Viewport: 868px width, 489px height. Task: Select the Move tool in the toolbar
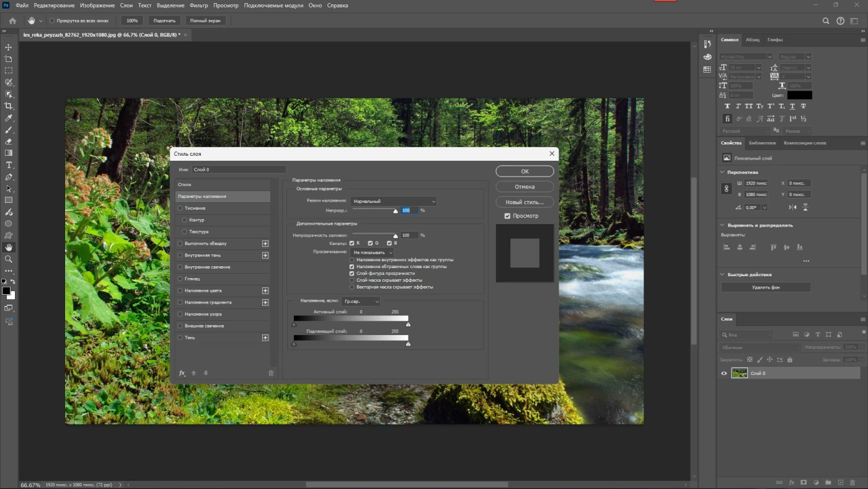pos(9,47)
